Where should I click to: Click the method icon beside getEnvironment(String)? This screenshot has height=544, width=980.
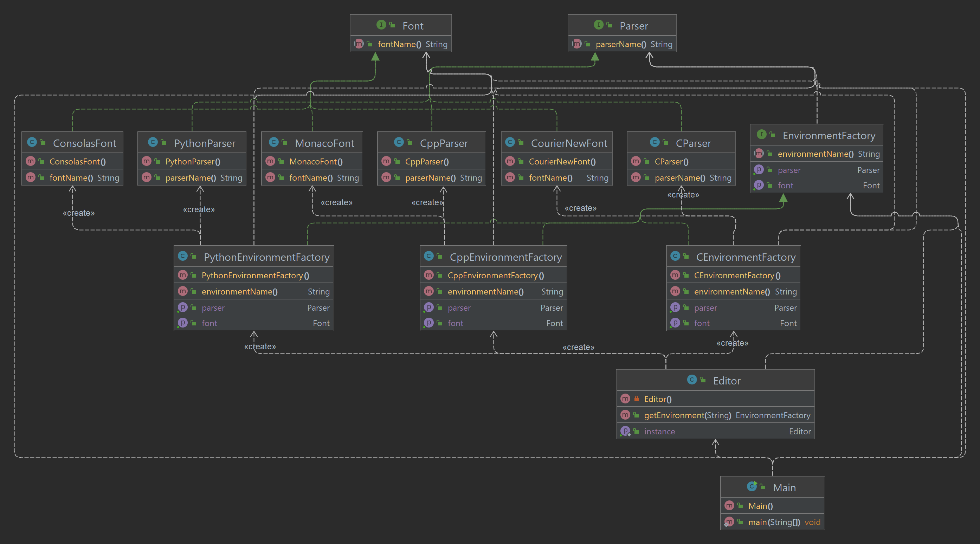[x=625, y=415]
